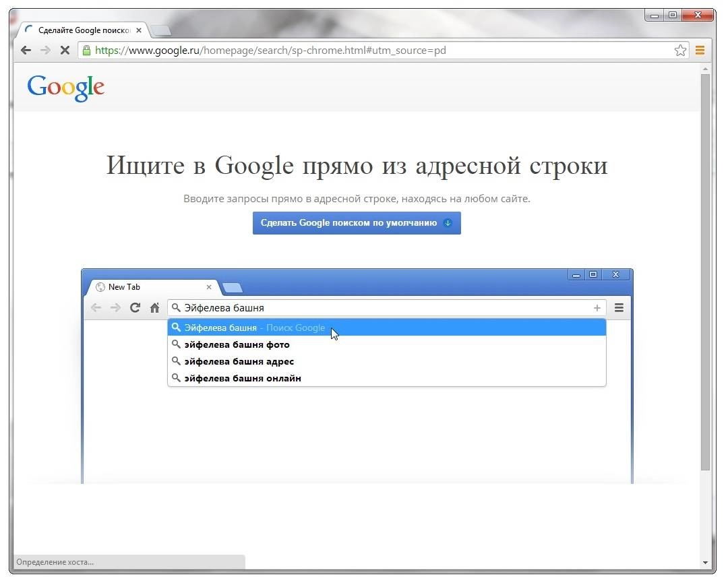The image size is (728, 587).
Task: Click the browser back arrow
Action: click(x=26, y=50)
